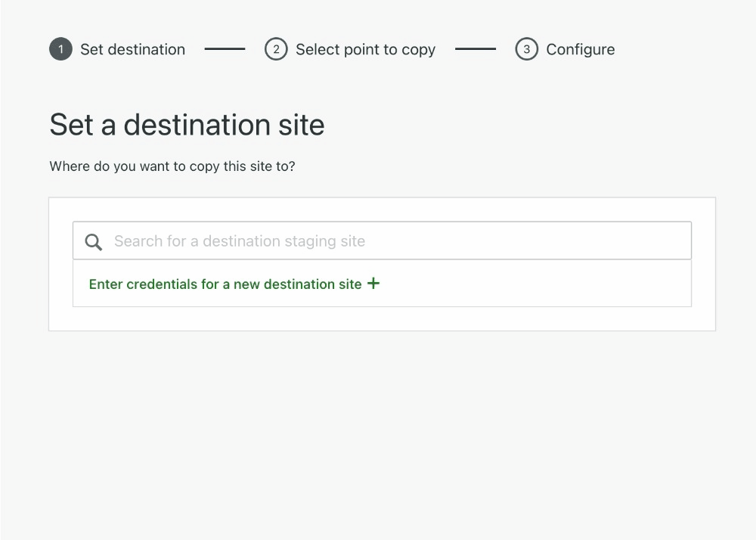Click the circled number 3 indicator
Screen dimensions: 756x540
click(526, 49)
